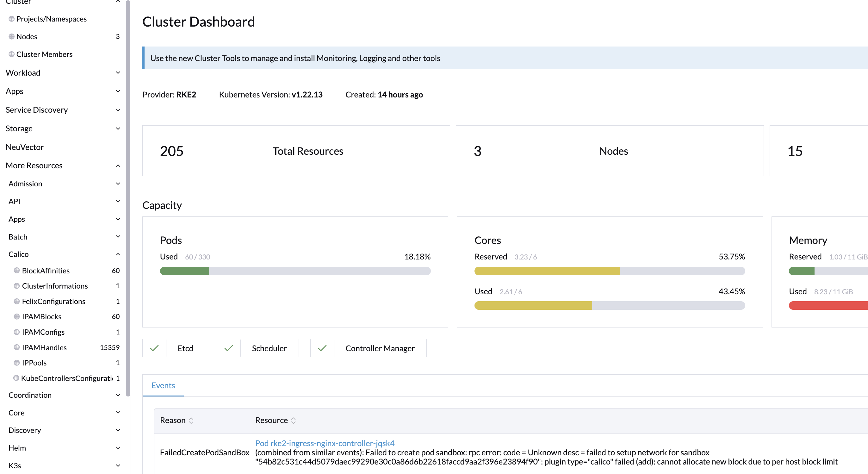Click the globe icon beside IPAMHandles
Image resolution: width=868 pixels, height=474 pixels.
point(16,347)
